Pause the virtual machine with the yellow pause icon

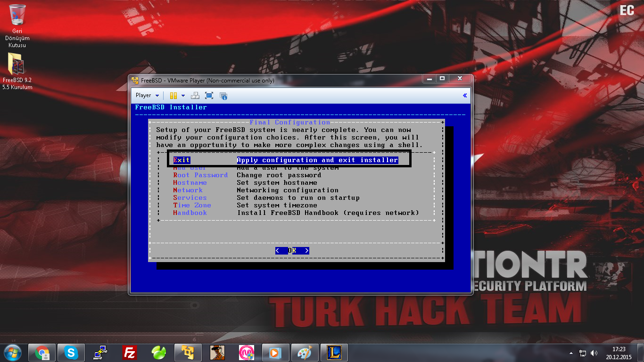(173, 95)
